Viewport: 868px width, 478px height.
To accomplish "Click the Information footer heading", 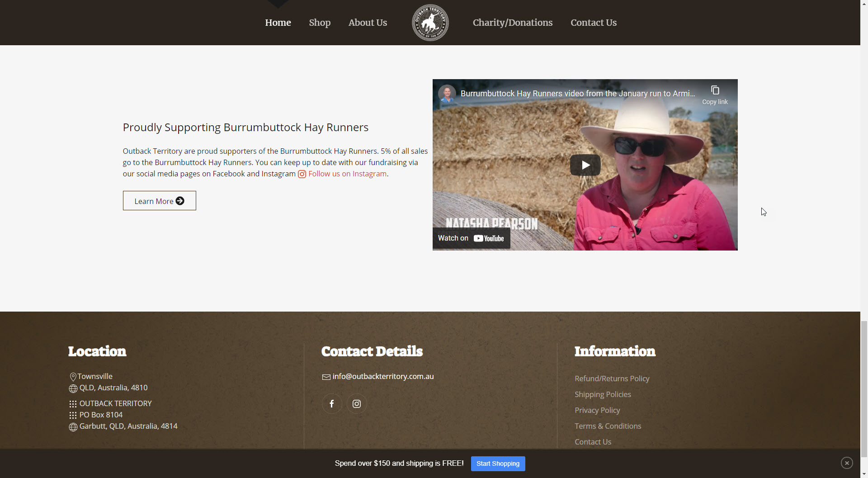I will click(615, 351).
